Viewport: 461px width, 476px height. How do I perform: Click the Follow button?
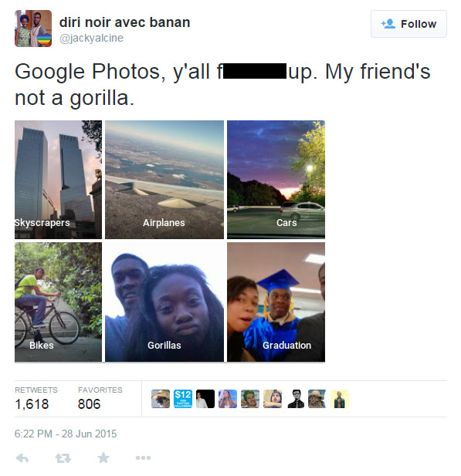(x=408, y=24)
